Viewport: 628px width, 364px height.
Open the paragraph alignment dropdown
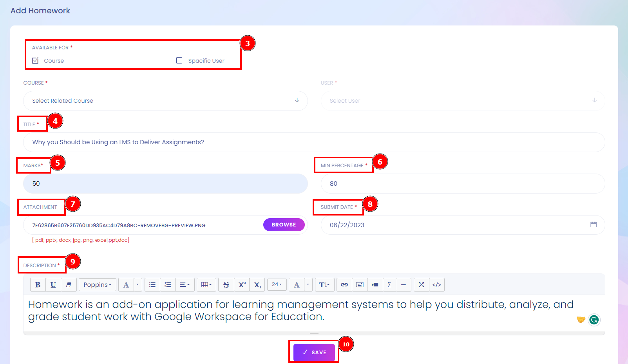coord(185,285)
